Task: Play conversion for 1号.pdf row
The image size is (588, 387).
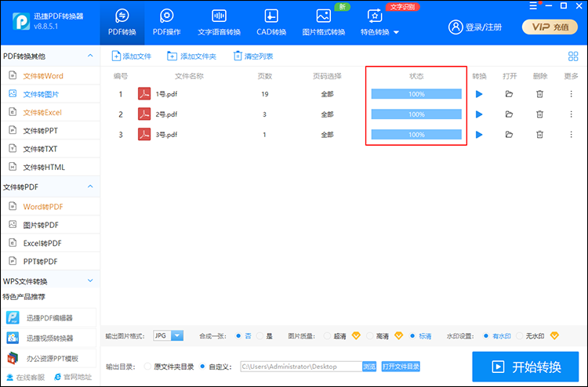Action: (479, 94)
